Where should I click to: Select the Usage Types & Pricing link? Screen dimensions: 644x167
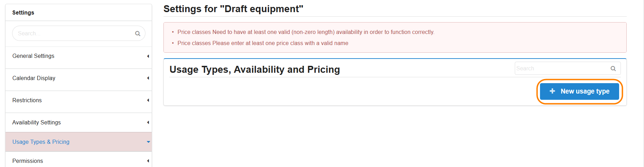(41, 142)
